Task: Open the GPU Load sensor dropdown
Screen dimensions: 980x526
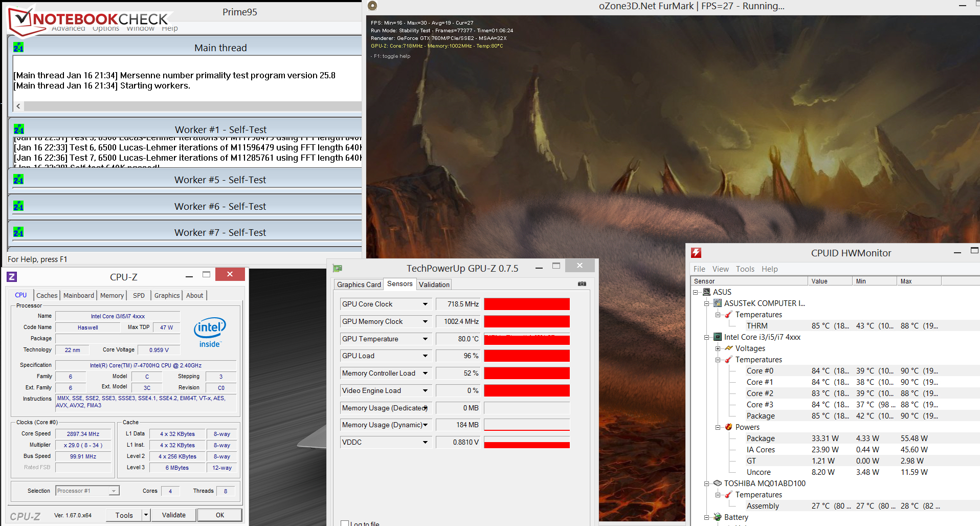Action: (425, 356)
